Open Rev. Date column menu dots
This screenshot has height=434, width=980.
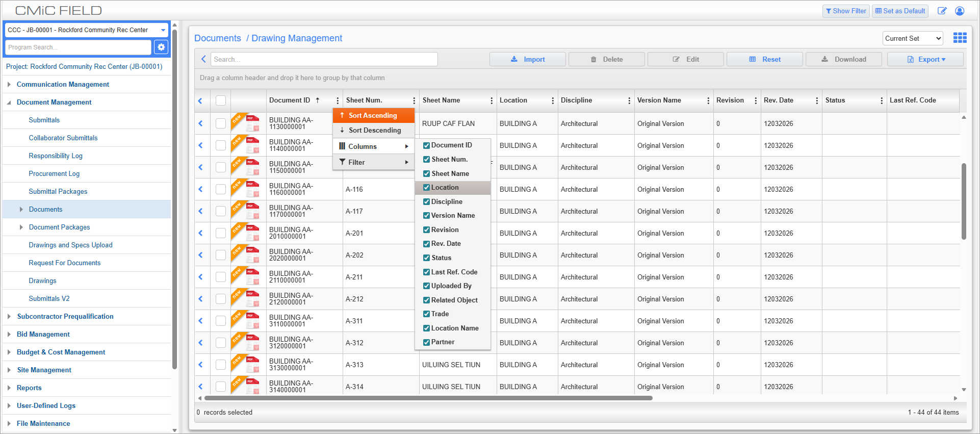tap(817, 100)
